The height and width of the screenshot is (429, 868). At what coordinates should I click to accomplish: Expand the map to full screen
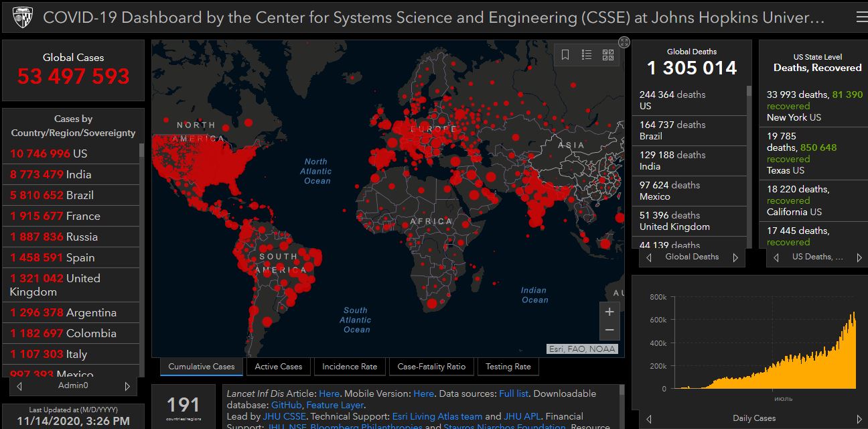624,42
